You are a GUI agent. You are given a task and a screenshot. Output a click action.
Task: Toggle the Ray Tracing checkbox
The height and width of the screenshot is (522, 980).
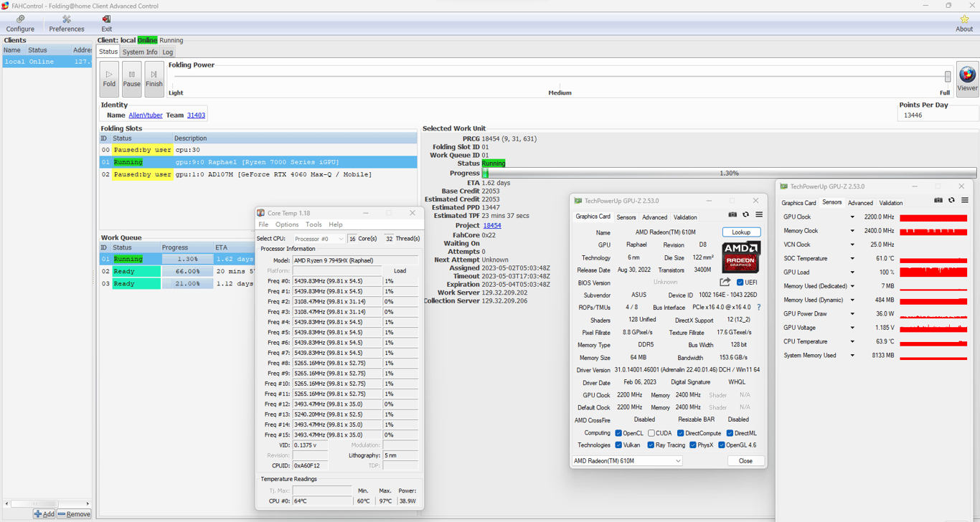pos(651,445)
